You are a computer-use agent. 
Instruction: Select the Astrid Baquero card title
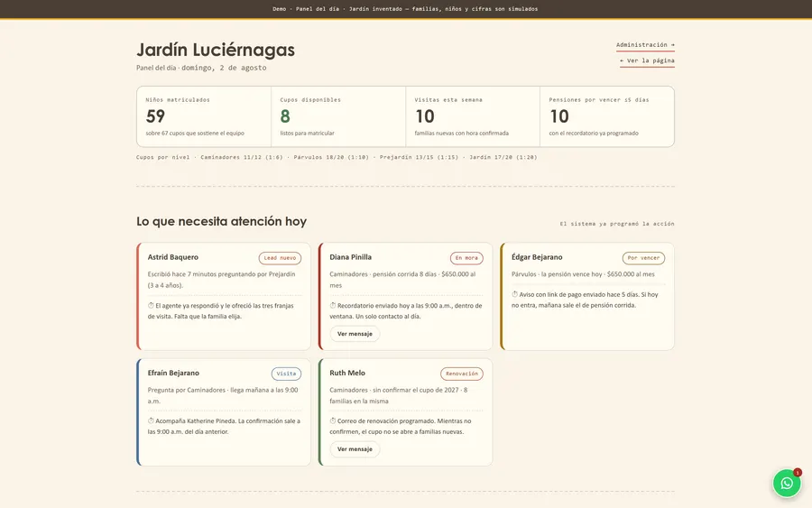[173, 257]
